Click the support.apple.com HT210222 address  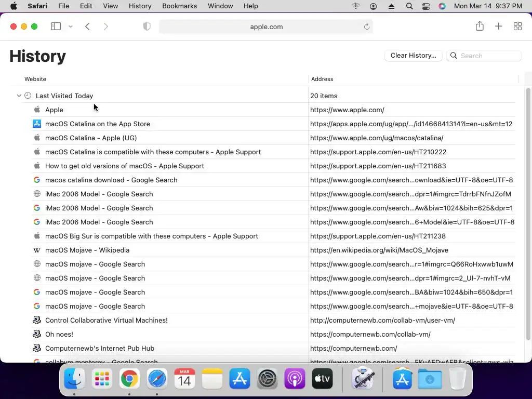pos(378,152)
